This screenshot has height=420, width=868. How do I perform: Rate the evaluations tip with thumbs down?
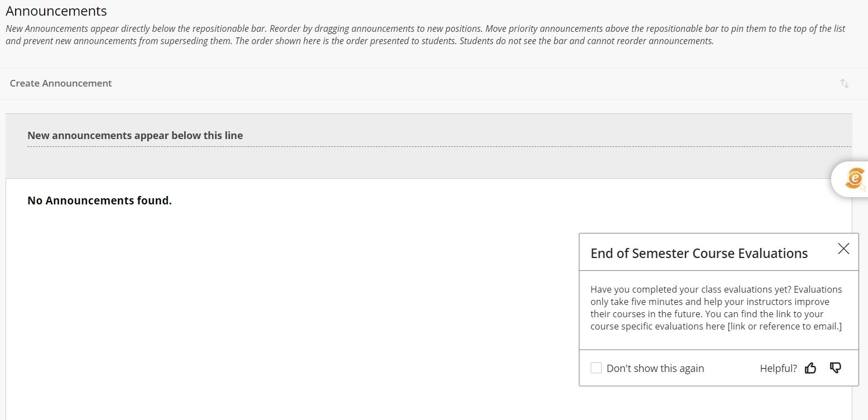(835, 367)
